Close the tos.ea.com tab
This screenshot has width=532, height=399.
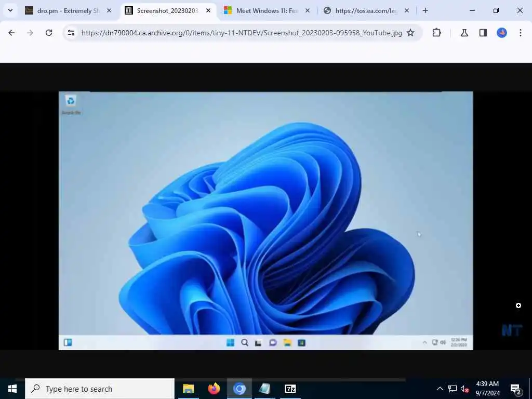tap(406, 10)
